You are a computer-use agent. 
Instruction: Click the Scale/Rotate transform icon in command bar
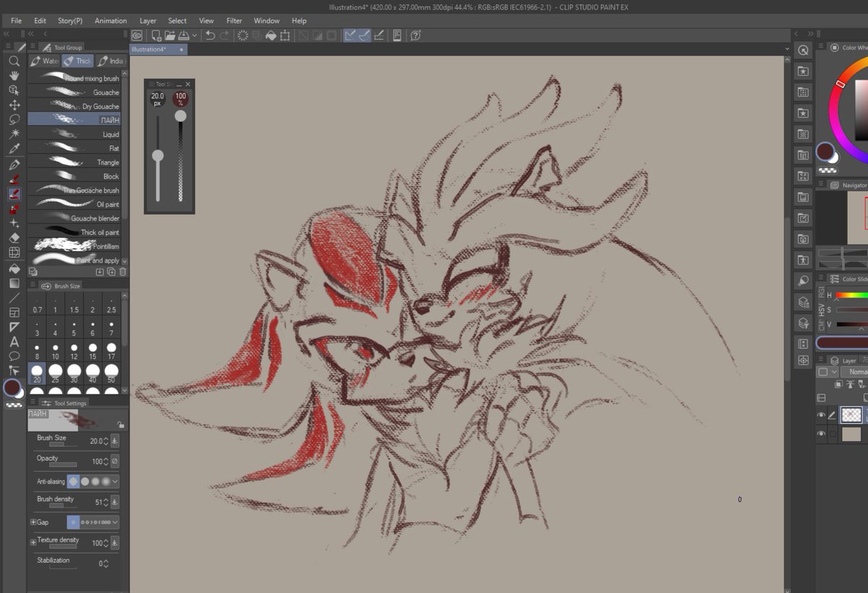pyautogui.click(x=285, y=35)
